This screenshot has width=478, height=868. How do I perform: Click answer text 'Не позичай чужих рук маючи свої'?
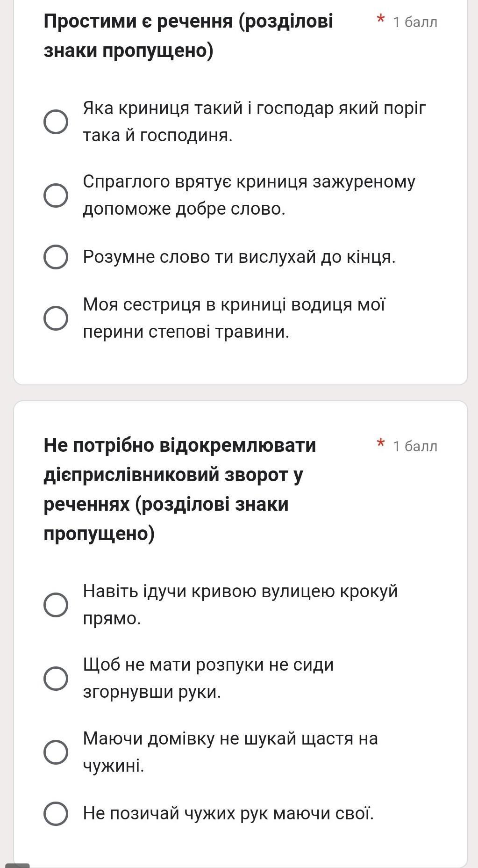228,813
